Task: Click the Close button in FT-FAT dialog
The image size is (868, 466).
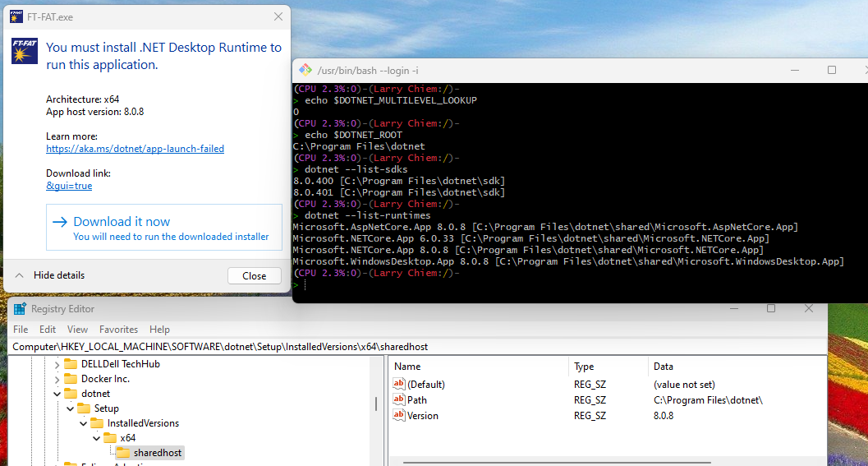Action: pyautogui.click(x=254, y=276)
